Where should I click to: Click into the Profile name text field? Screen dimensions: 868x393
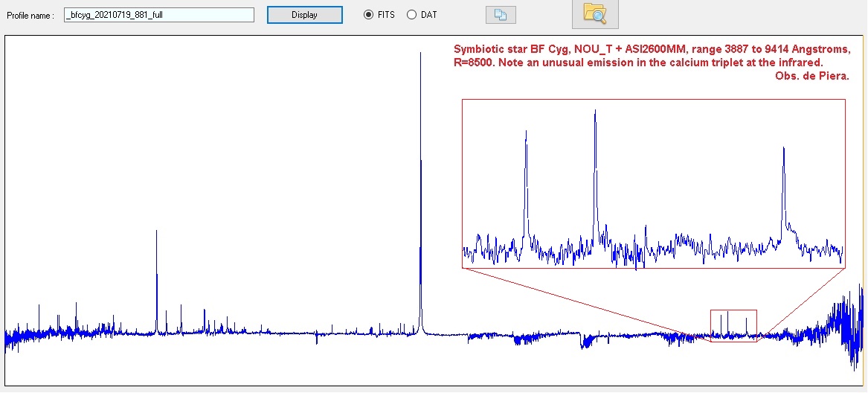(158, 15)
